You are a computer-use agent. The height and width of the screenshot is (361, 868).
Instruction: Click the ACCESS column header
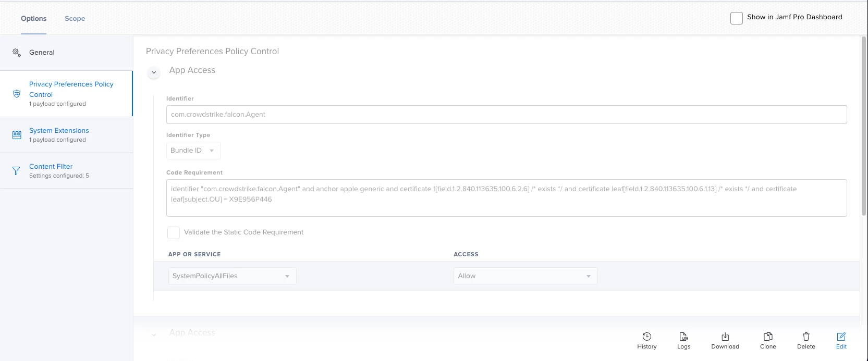[466, 254]
